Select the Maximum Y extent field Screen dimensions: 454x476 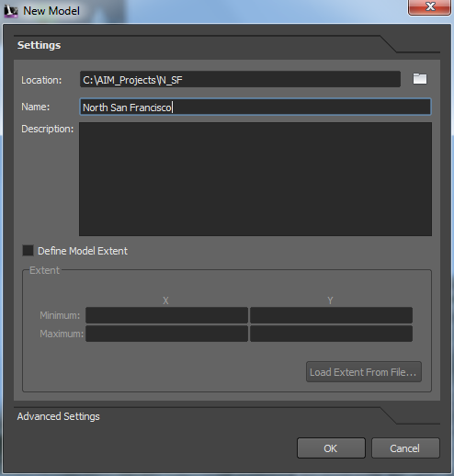(x=331, y=334)
